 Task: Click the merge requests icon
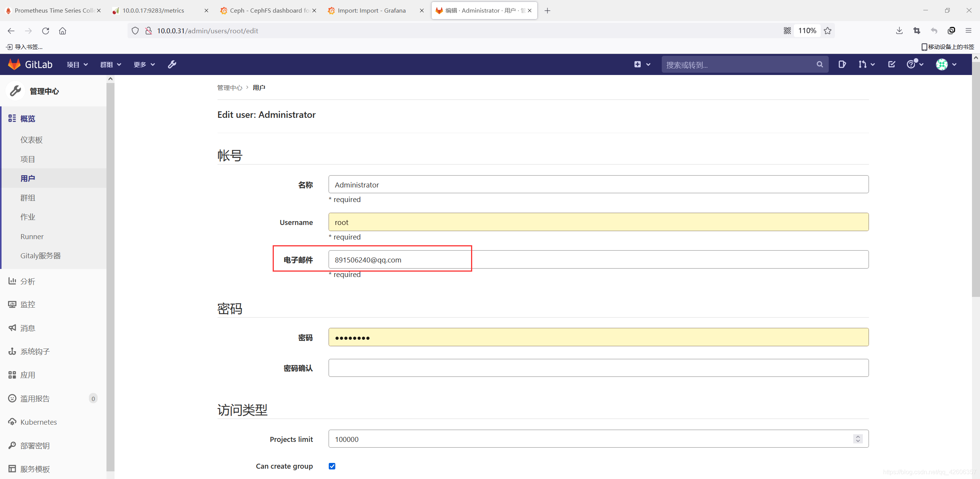point(862,64)
